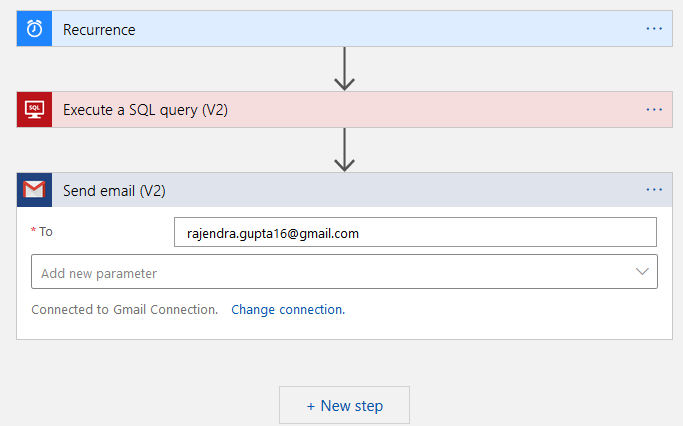Image resolution: width=683 pixels, height=426 pixels.
Task: Expand the Execute a SQL query (V2) title
Action: (145, 110)
